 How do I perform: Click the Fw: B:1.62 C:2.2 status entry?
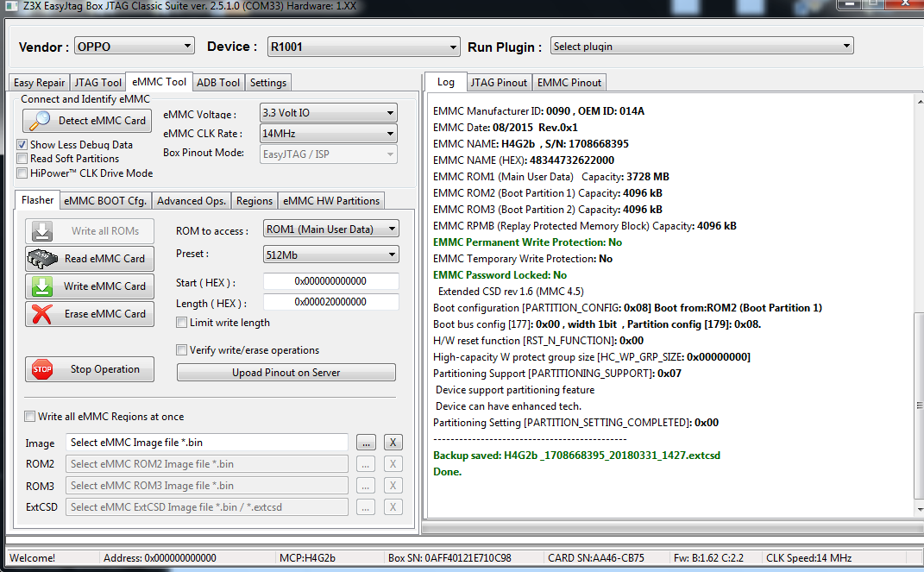pos(708,558)
